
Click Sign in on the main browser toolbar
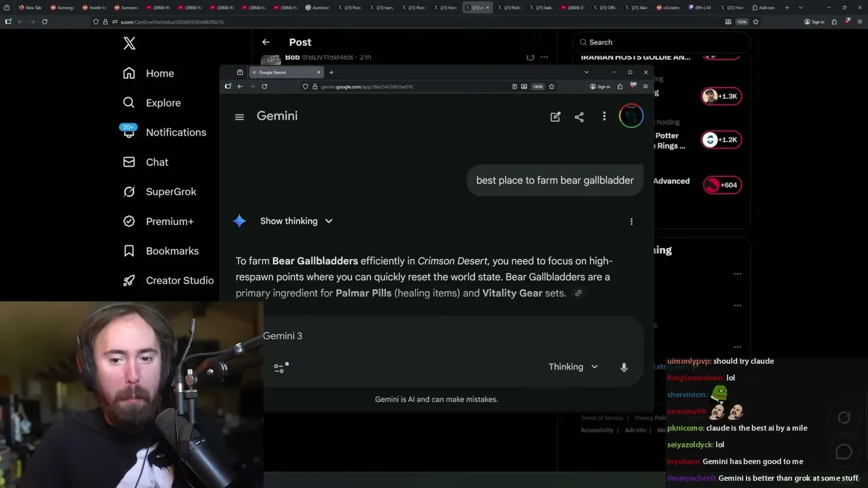(814, 22)
